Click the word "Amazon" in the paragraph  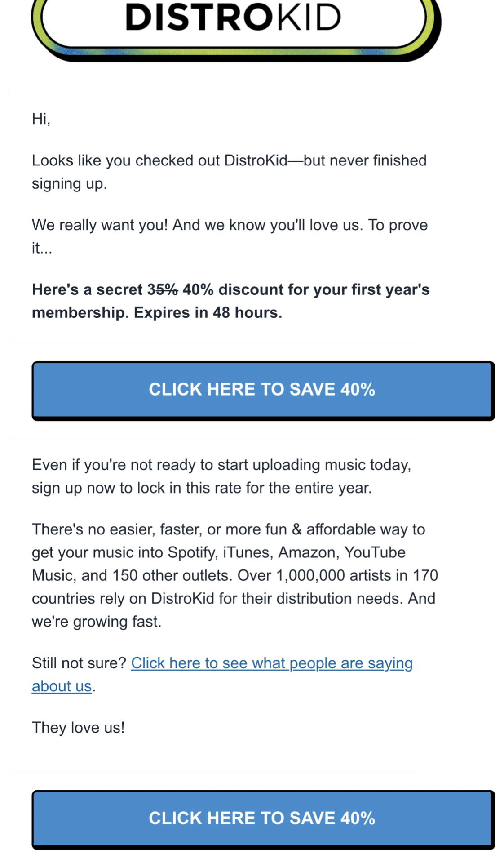(x=308, y=552)
